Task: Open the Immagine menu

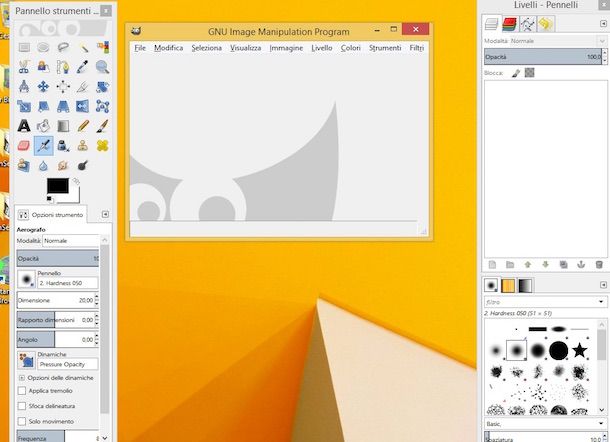Action: point(286,48)
